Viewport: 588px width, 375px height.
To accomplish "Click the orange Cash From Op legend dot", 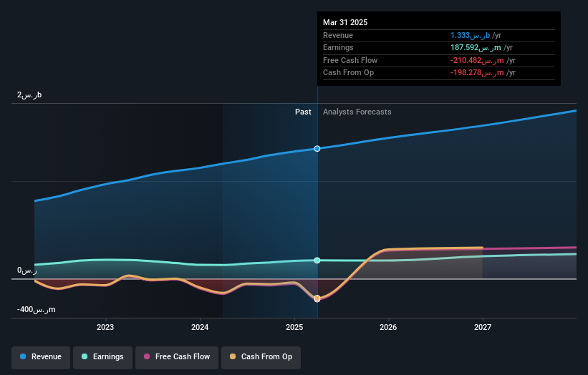I will [233, 356].
